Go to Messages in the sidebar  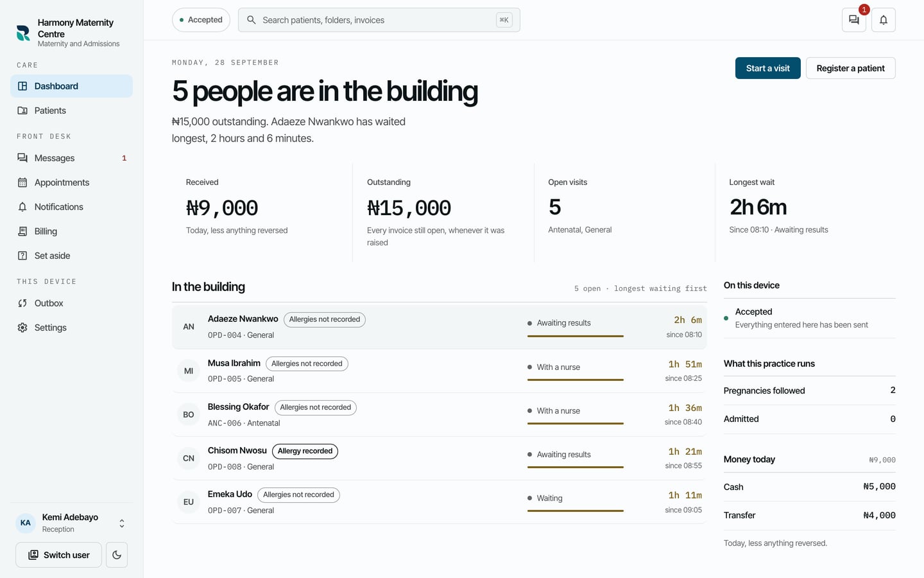click(71, 158)
